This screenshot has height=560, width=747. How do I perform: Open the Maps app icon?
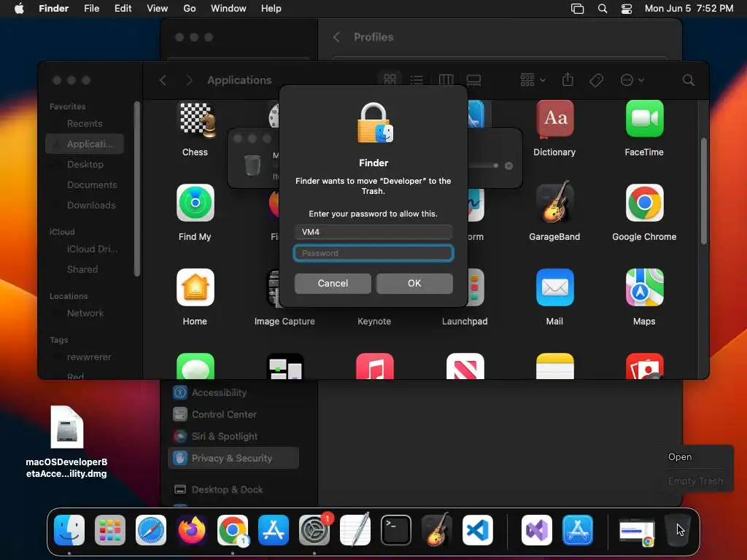coord(645,287)
